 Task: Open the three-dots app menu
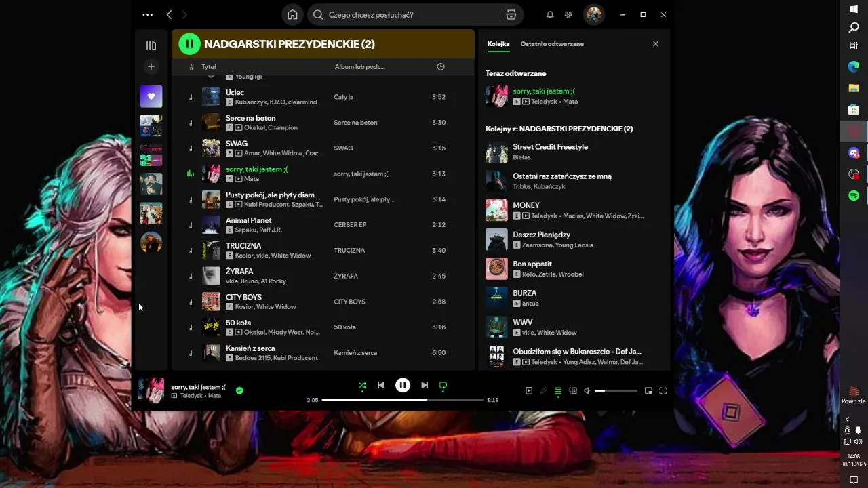(x=147, y=14)
